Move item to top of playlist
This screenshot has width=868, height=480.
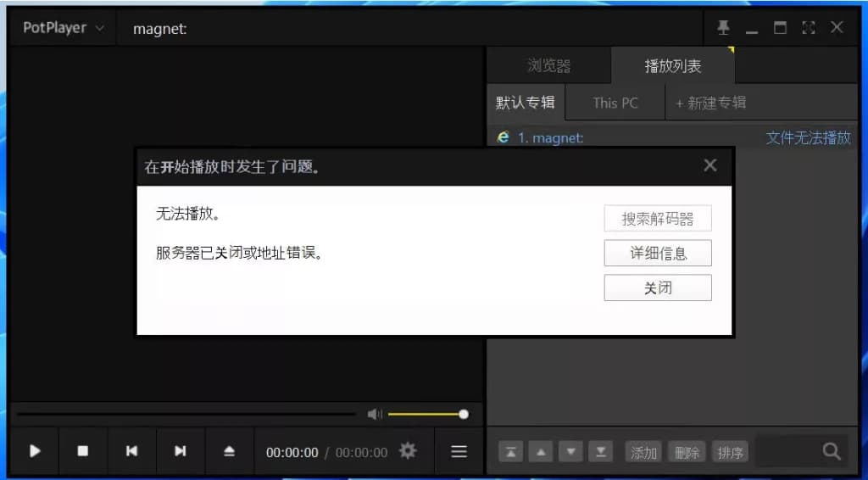pos(510,453)
